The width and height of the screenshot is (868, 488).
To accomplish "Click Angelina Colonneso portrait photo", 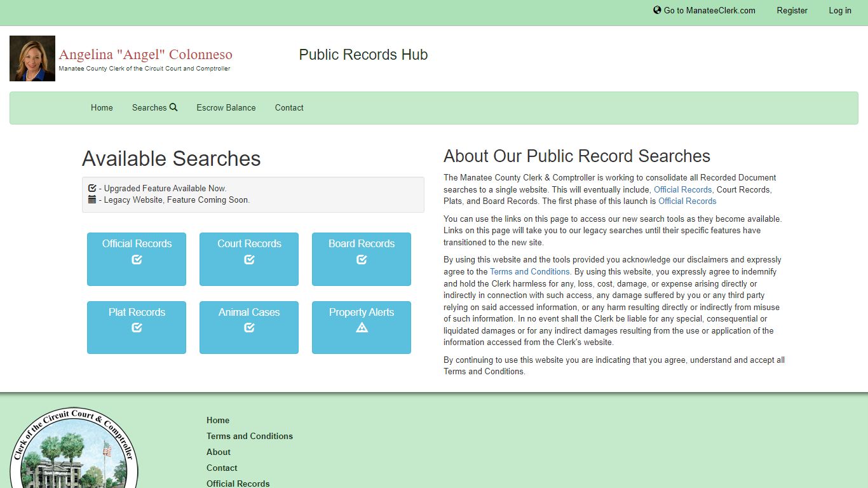I will point(32,58).
